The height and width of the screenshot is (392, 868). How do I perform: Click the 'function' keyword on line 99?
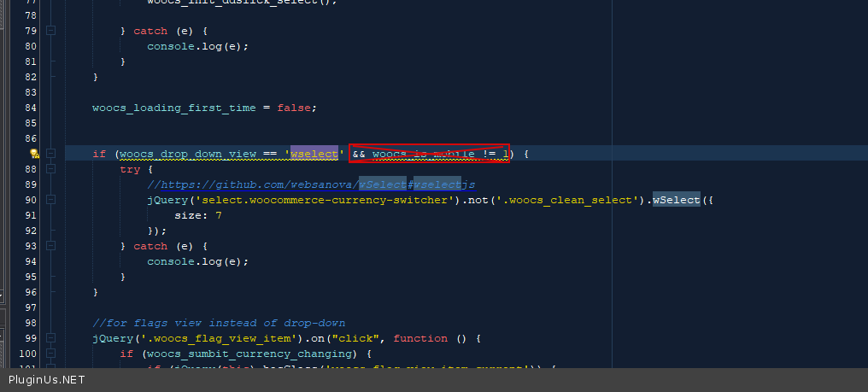420,338
